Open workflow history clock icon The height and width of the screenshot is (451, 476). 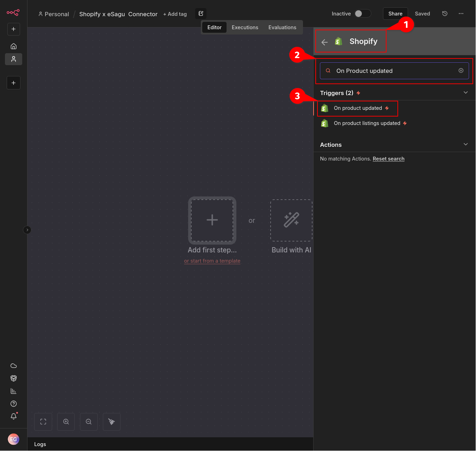(445, 13)
